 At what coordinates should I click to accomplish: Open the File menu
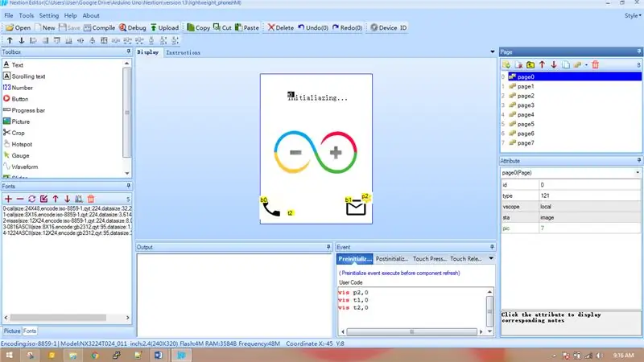click(9, 15)
